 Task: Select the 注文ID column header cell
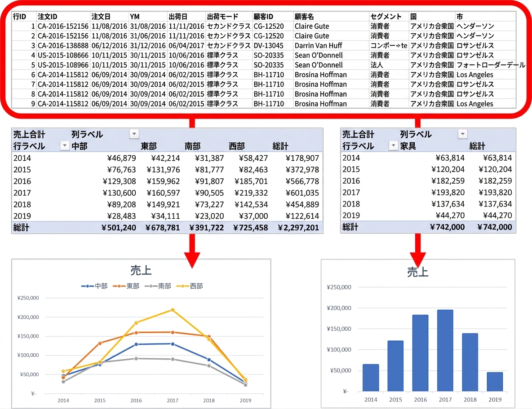pos(63,17)
